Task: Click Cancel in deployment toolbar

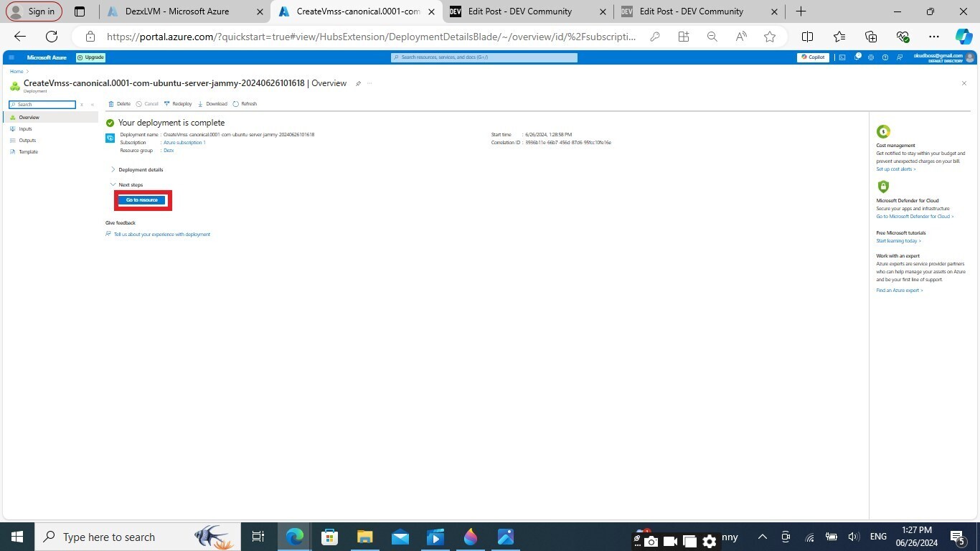Action: point(147,104)
